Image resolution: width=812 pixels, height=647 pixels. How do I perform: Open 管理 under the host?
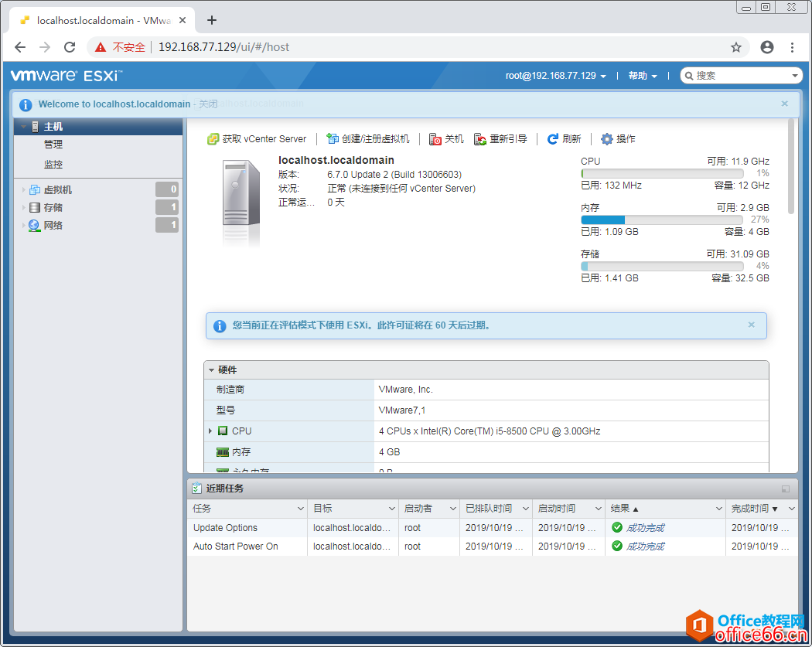click(x=53, y=145)
